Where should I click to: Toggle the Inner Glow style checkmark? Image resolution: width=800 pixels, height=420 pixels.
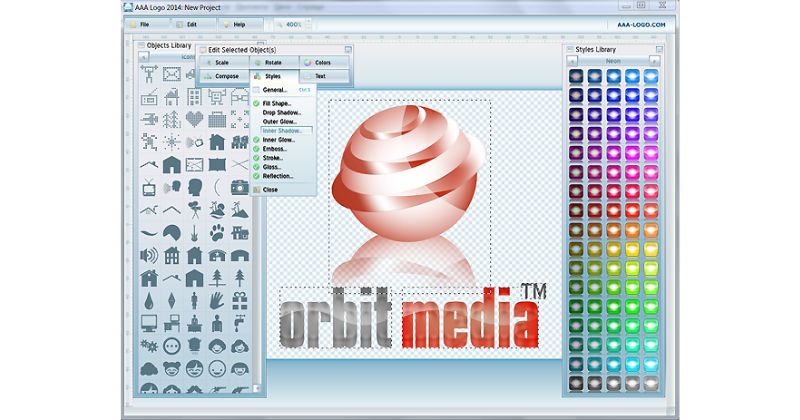click(257, 140)
